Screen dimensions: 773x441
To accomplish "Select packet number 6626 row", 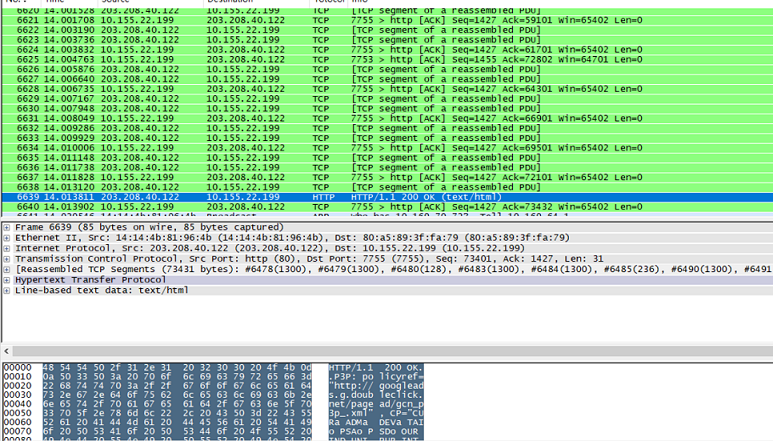I will click(387, 69).
